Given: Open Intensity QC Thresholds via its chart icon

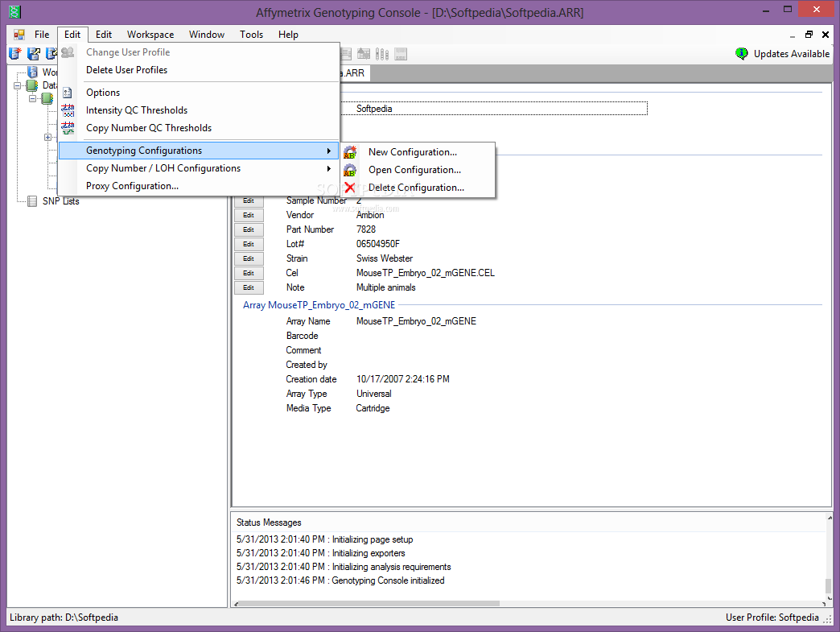Looking at the screenshot, I should point(68,110).
